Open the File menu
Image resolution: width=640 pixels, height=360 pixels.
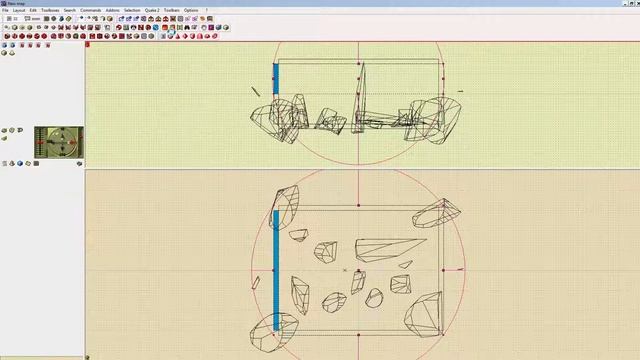[5, 10]
